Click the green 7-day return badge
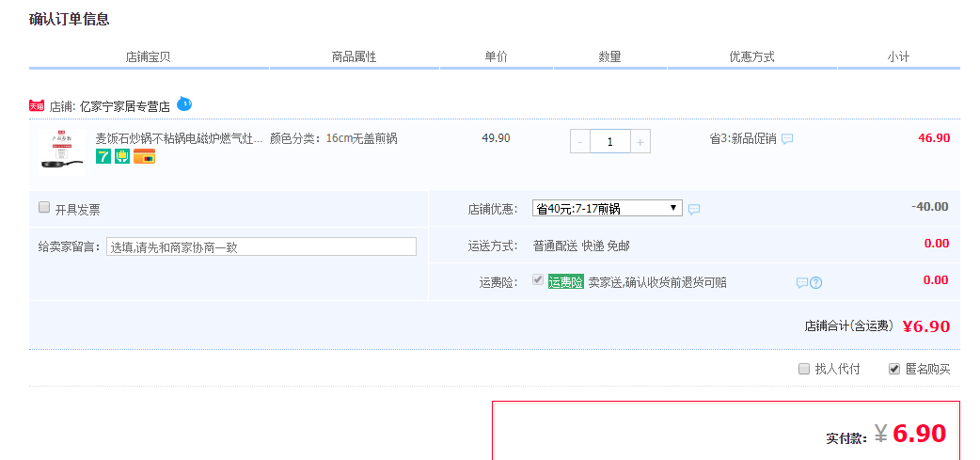The width and height of the screenshot is (980, 460). tap(103, 156)
